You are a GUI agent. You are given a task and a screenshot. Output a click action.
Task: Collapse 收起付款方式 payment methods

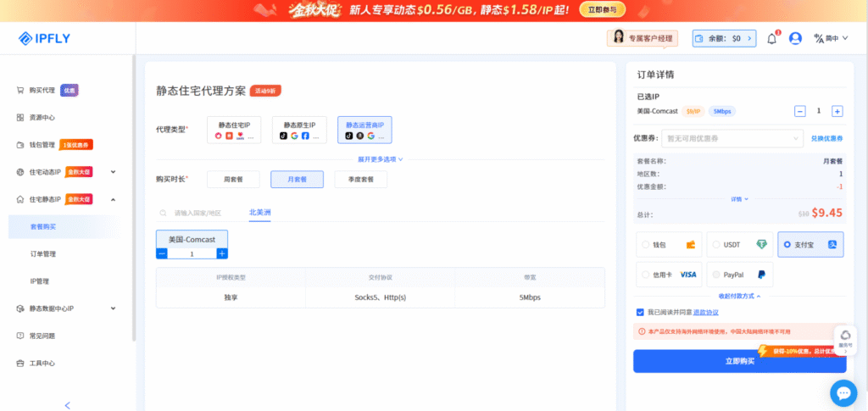coord(739,296)
